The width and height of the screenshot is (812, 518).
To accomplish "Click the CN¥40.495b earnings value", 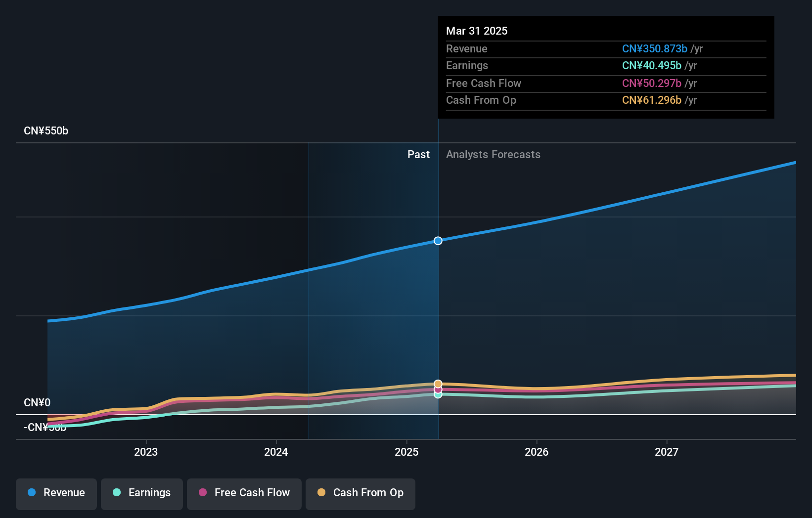I will (x=652, y=66).
